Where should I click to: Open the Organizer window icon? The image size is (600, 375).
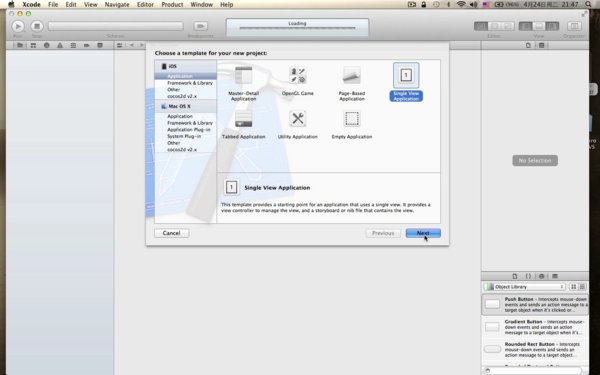[574, 26]
